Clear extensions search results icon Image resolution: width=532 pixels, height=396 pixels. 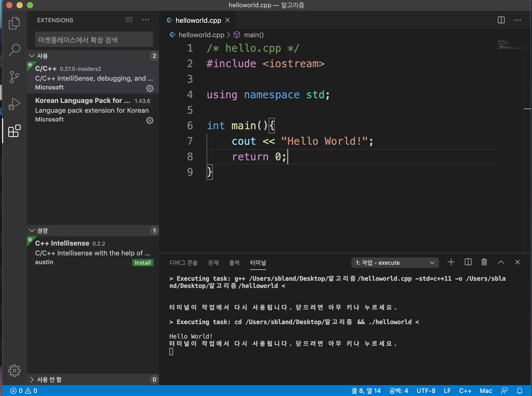pos(129,20)
